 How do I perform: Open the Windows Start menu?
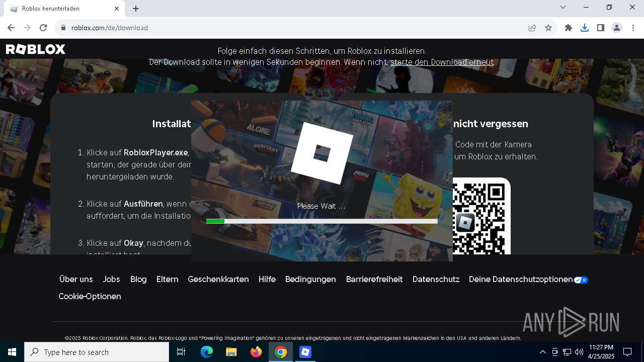(12, 352)
